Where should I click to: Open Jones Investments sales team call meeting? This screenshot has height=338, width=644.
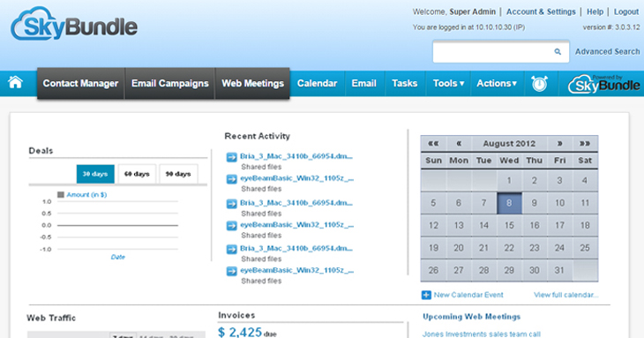click(x=482, y=334)
